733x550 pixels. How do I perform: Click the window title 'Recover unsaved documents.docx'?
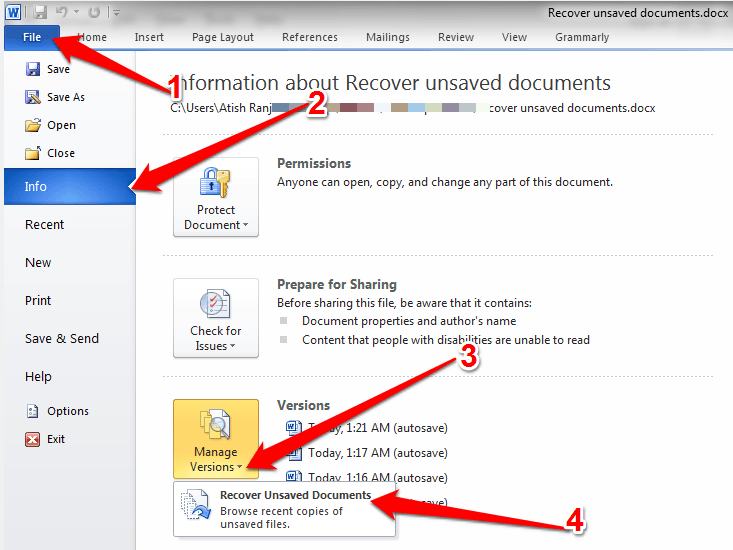(x=638, y=13)
